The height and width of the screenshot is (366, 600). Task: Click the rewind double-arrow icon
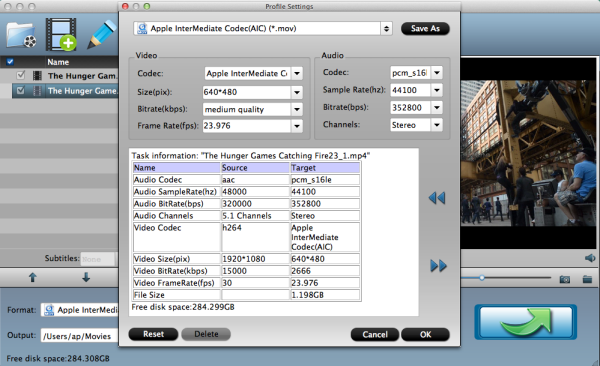[437, 198]
